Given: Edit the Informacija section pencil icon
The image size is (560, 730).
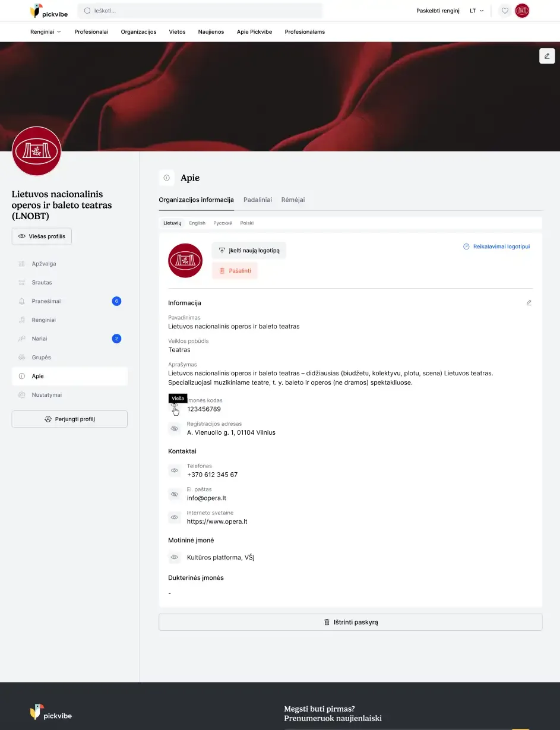Looking at the screenshot, I should [x=529, y=303].
